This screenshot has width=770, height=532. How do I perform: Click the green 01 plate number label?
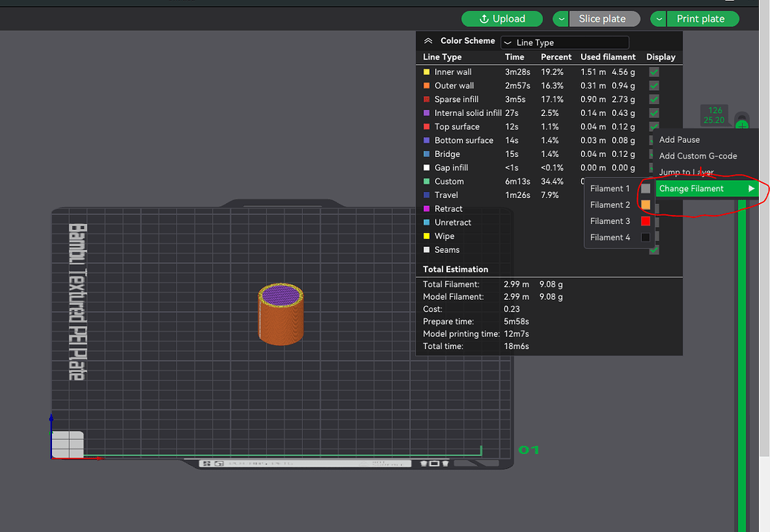coord(528,450)
